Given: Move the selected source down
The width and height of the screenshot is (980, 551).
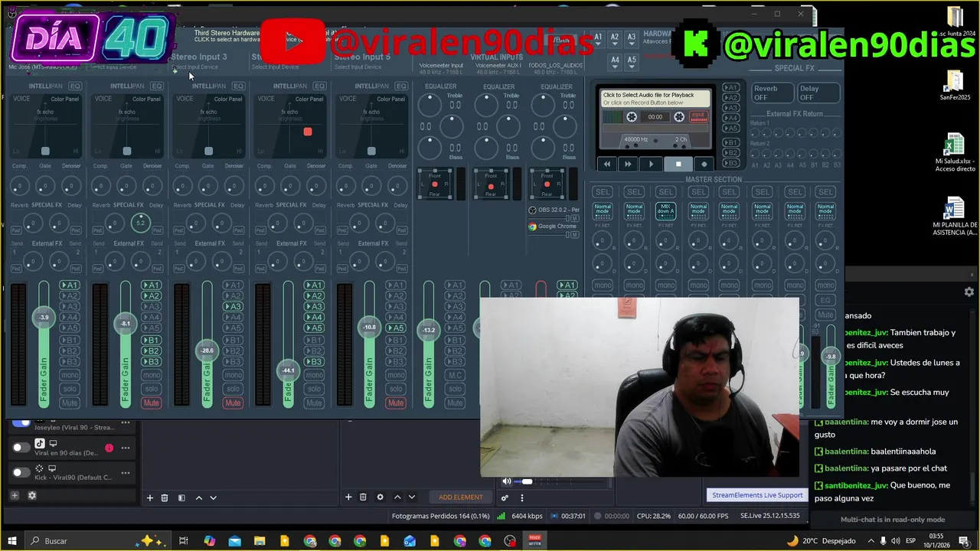Looking at the screenshot, I should click(x=411, y=497).
